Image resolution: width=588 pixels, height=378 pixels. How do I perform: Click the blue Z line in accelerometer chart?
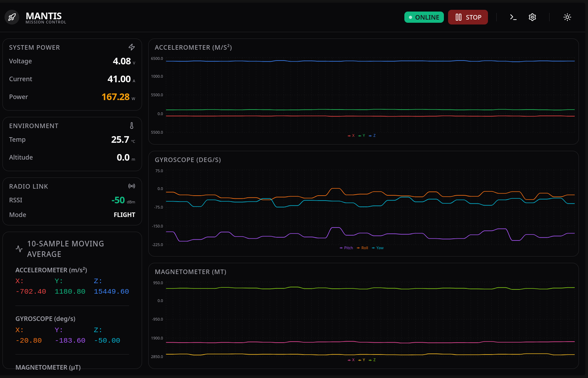click(x=370, y=61)
